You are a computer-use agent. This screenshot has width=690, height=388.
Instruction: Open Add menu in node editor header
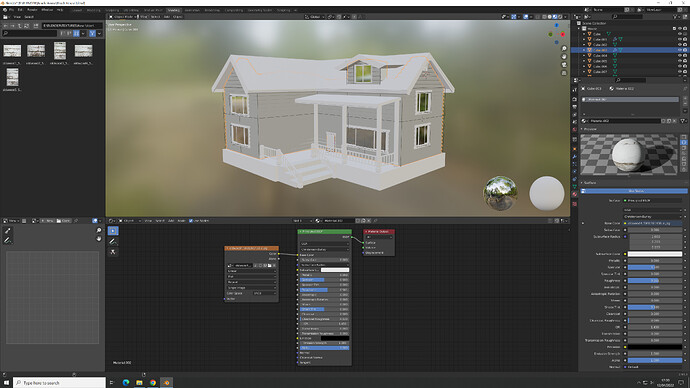tap(171, 221)
